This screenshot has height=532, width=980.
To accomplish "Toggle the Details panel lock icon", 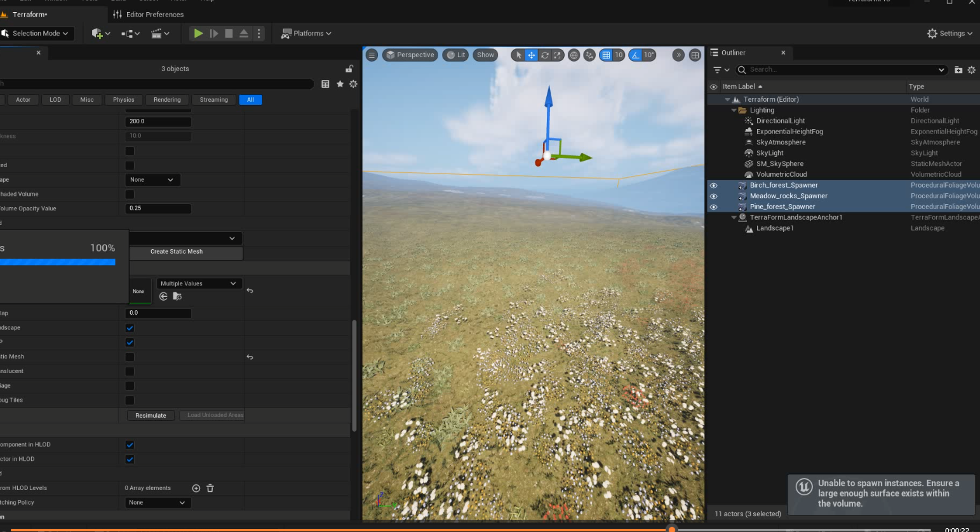I will click(349, 69).
